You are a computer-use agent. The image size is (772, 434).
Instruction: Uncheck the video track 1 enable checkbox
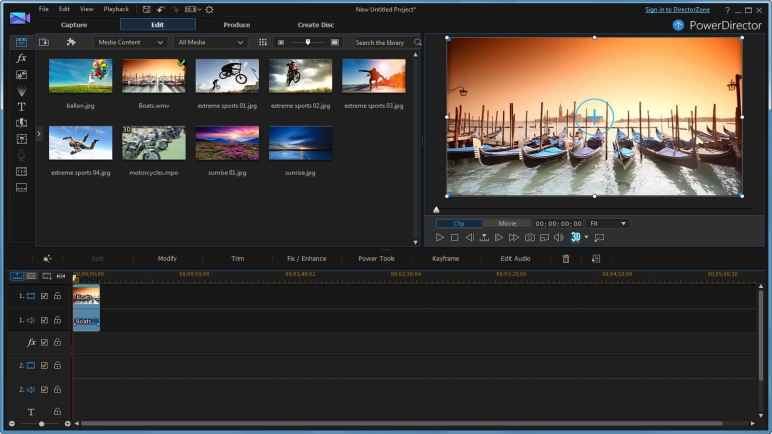point(44,296)
